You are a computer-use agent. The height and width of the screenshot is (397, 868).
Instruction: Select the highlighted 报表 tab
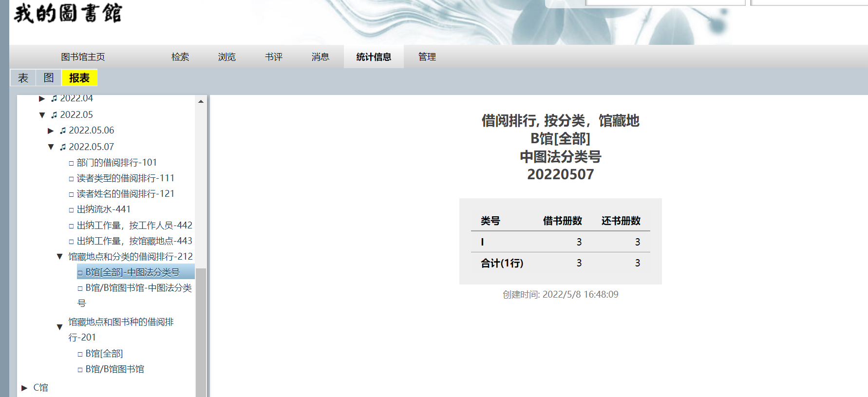click(79, 78)
